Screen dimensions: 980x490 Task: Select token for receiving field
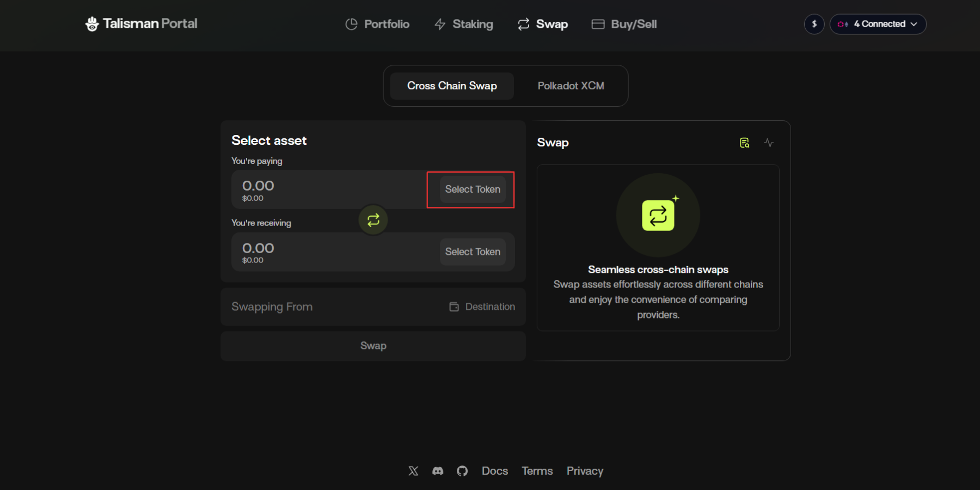pos(473,252)
